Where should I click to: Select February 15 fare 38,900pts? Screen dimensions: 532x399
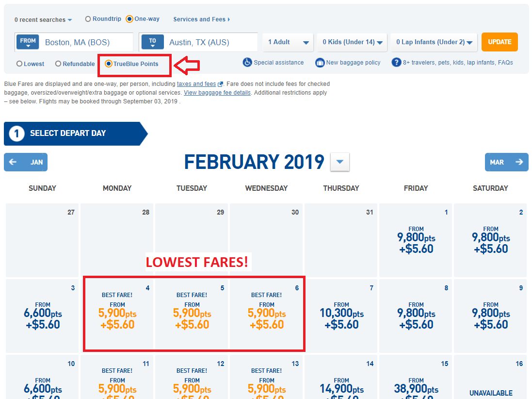click(416, 377)
